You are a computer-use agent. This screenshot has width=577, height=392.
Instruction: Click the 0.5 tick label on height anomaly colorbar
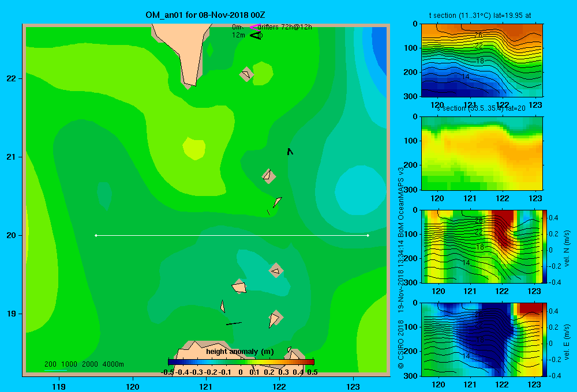(312, 372)
